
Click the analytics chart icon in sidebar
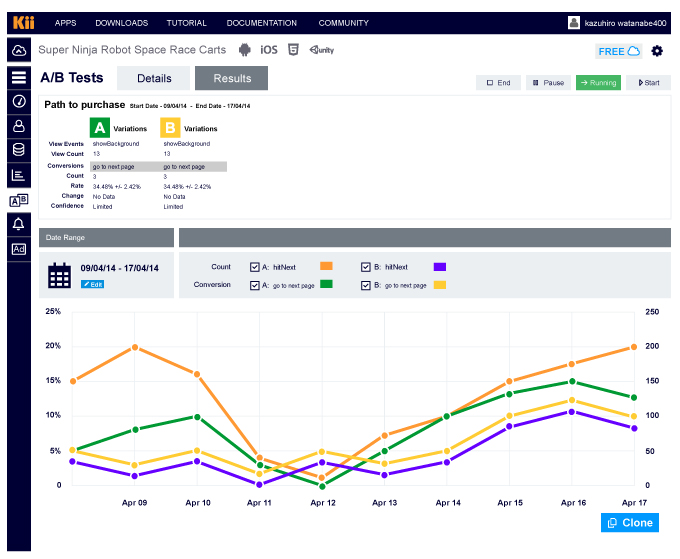(x=18, y=175)
